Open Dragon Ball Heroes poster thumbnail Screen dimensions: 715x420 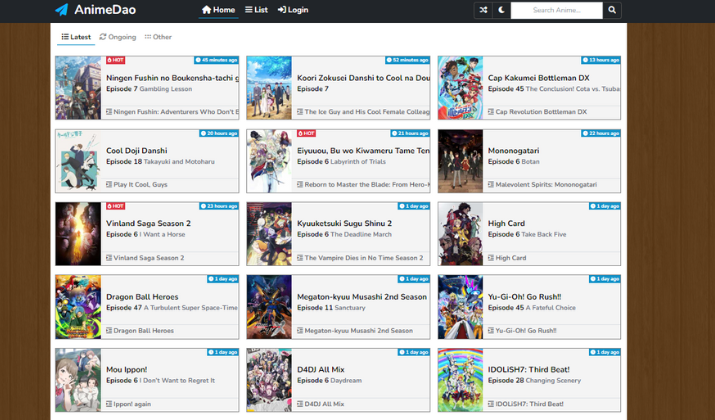[78, 307]
